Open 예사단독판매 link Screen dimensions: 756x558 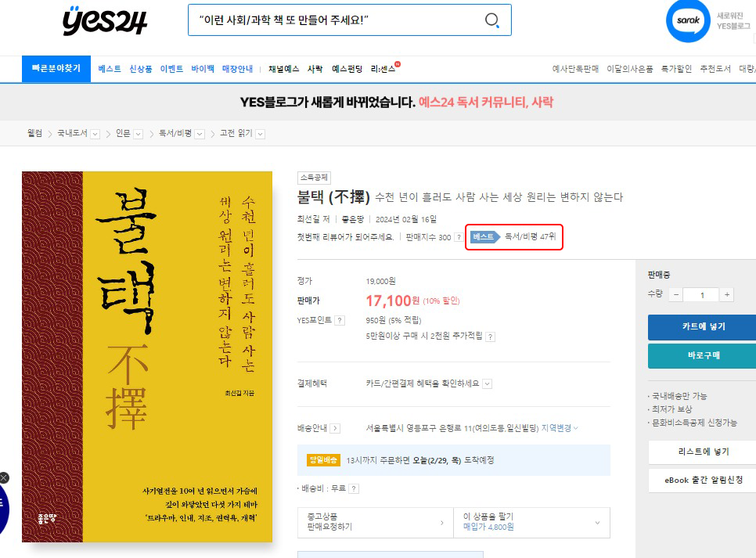click(x=575, y=69)
